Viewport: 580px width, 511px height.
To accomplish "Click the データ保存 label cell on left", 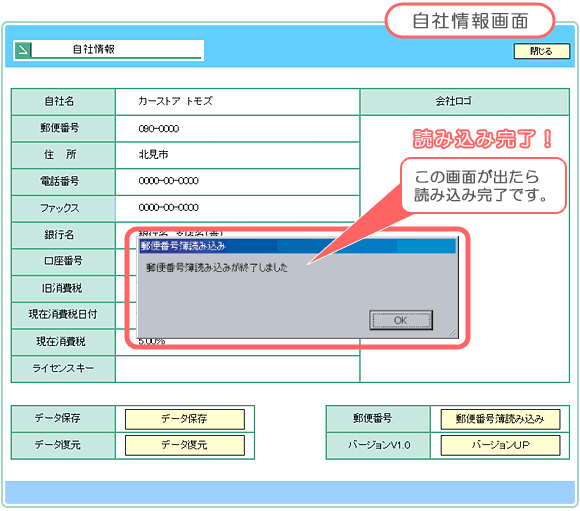I will coord(63,419).
